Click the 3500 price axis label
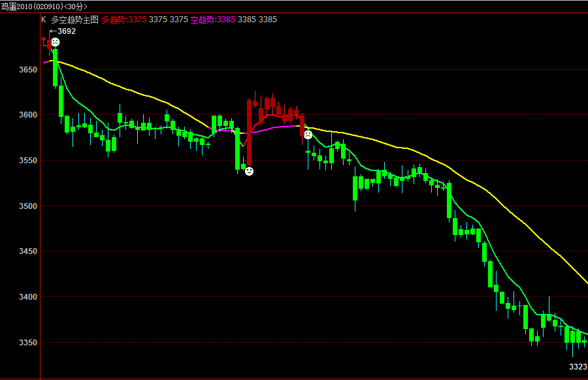Screen dimensions: 588x380 tap(28, 206)
